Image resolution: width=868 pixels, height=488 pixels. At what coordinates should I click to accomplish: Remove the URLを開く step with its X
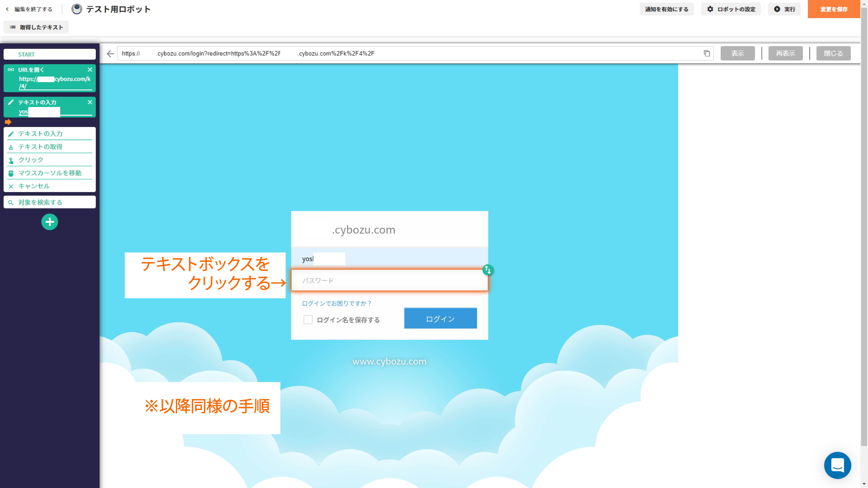[90, 70]
